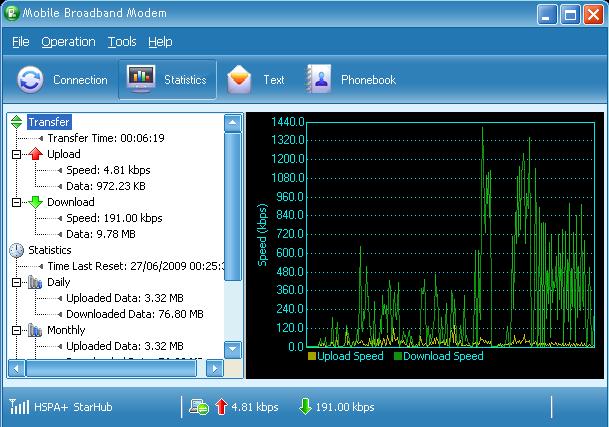
Task: Click inside the speed graph plot area
Action: 451,235
